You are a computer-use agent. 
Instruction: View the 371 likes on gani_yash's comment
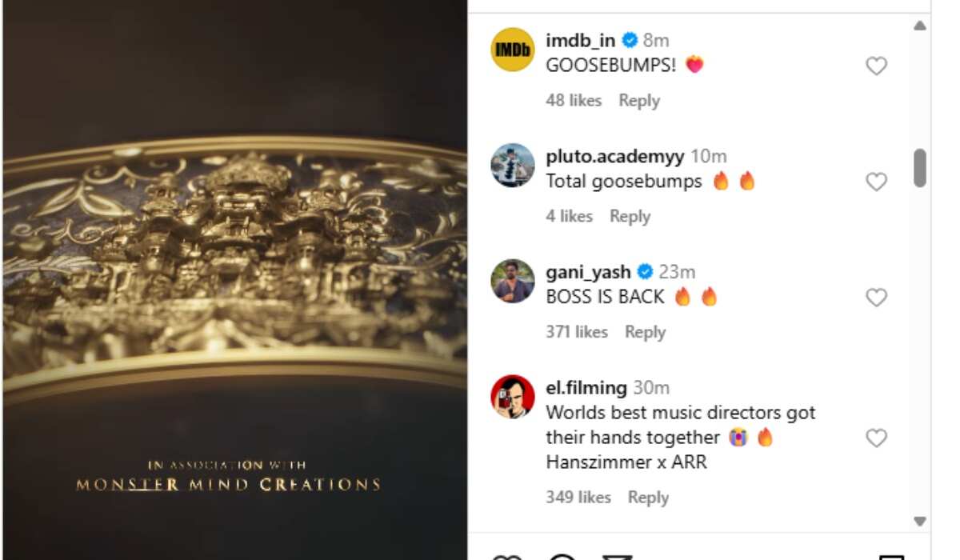(x=577, y=332)
